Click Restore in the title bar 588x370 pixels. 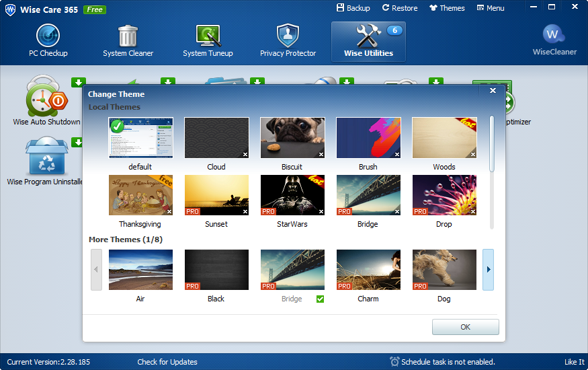(400, 8)
